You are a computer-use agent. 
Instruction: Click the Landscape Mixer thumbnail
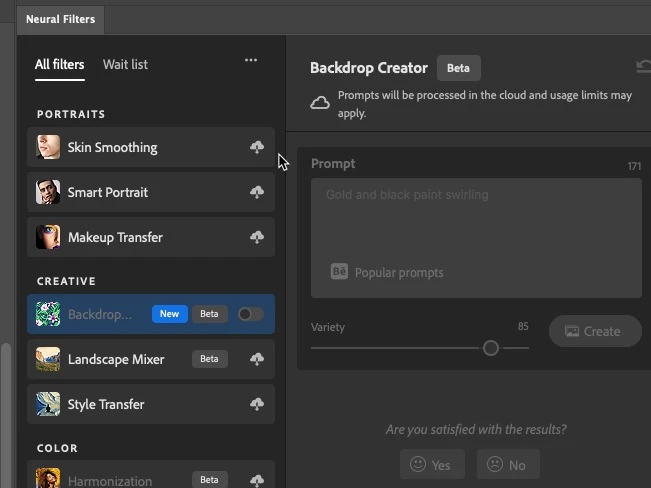point(48,359)
